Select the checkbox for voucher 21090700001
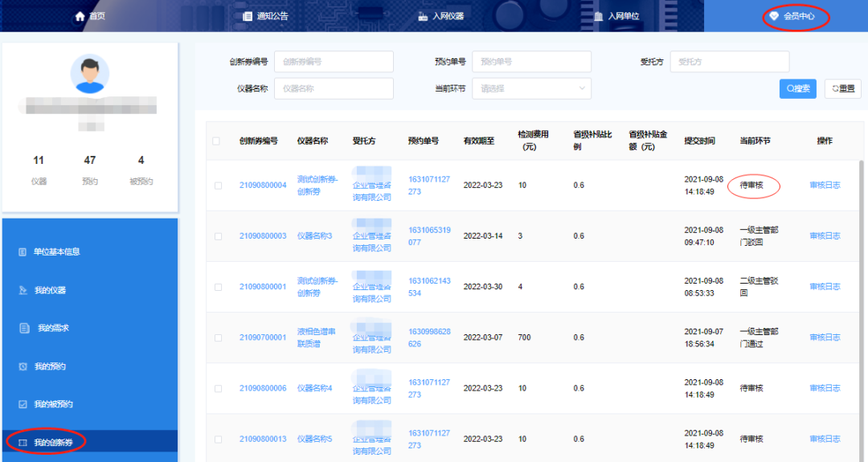The width and height of the screenshot is (868, 462). pos(218,337)
